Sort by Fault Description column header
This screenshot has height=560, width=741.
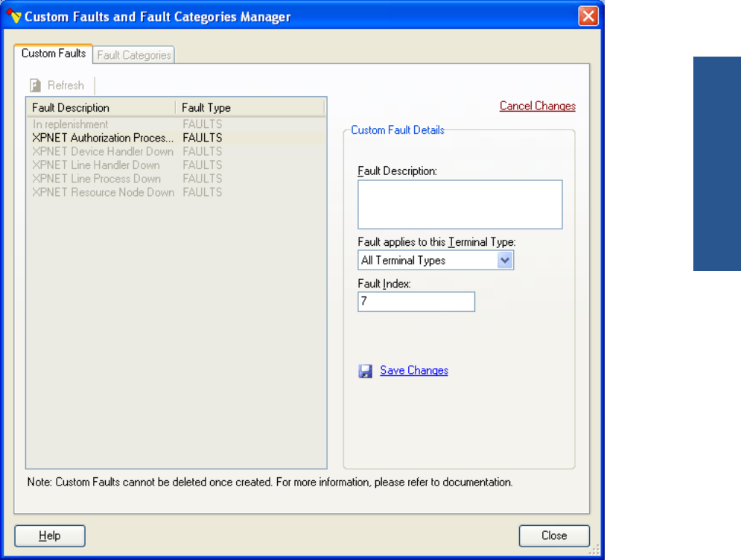tap(101, 108)
